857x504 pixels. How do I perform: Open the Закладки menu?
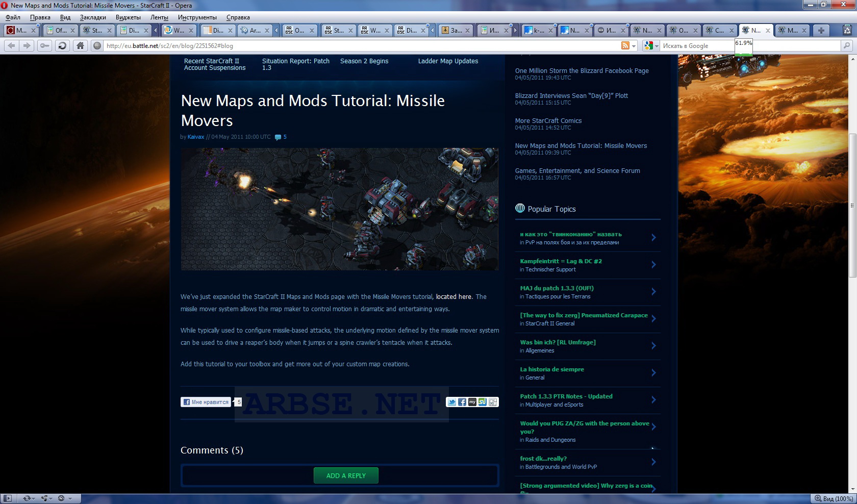coord(93,17)
